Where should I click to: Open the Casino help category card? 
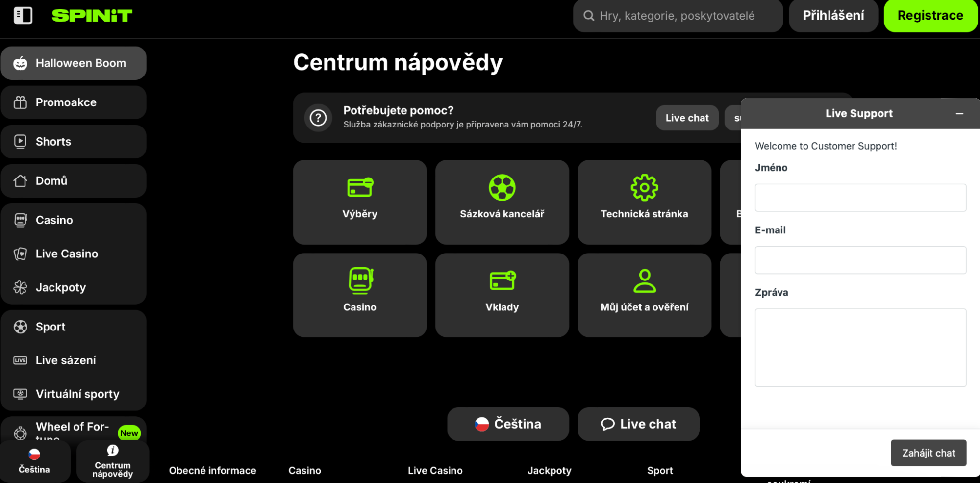[359, 295]
